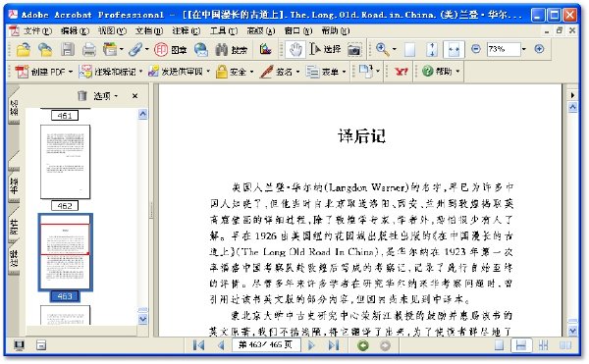Open the zoom percentage dropdown arrow

tap(523, 49)
